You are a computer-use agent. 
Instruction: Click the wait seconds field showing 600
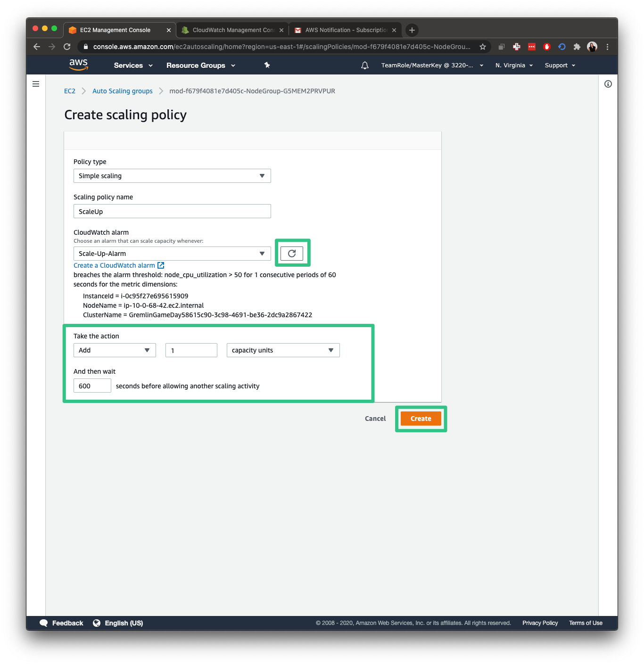92,386
